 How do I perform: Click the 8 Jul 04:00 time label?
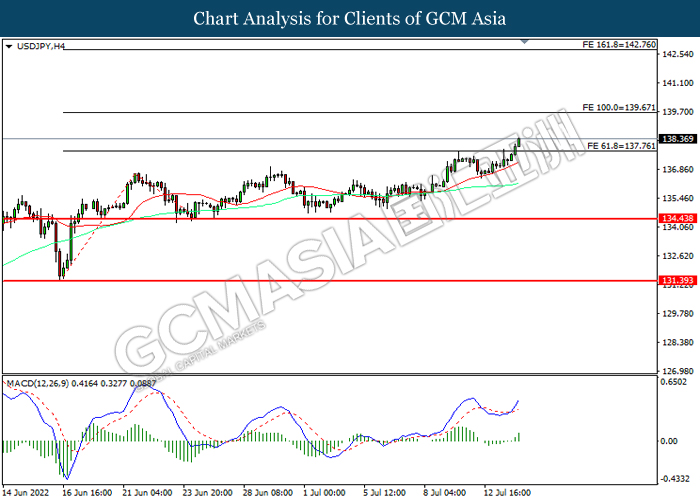click(x=445, y=493)
